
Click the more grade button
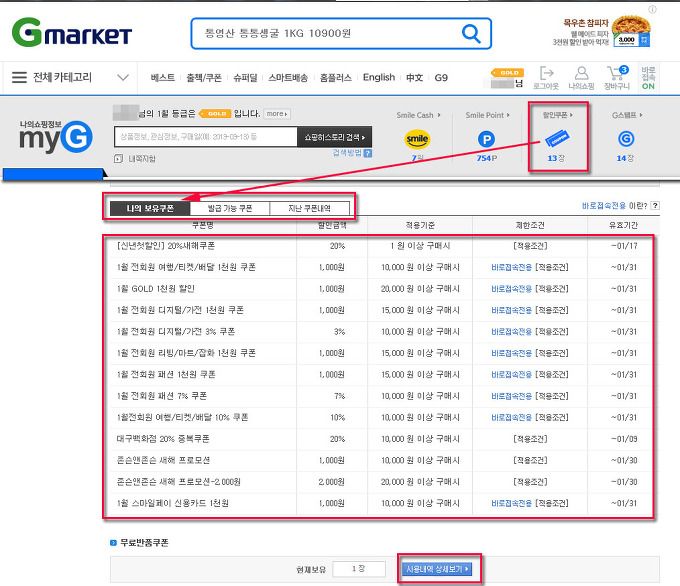[x=277, y=114]
